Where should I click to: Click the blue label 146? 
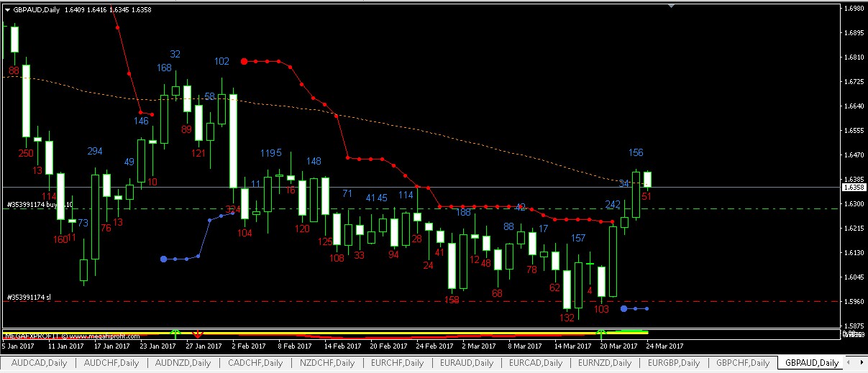tap(142, 121)
